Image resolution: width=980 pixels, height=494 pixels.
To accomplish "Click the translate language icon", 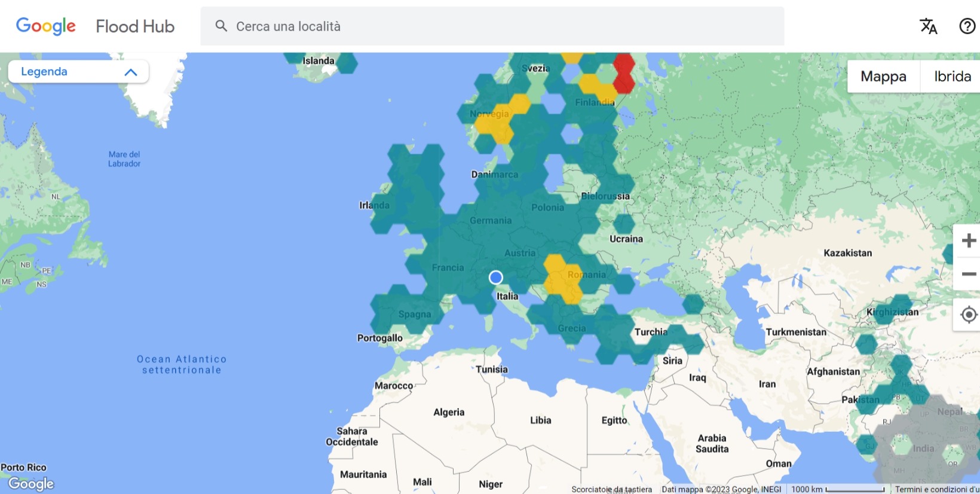I will coord(928,26).
